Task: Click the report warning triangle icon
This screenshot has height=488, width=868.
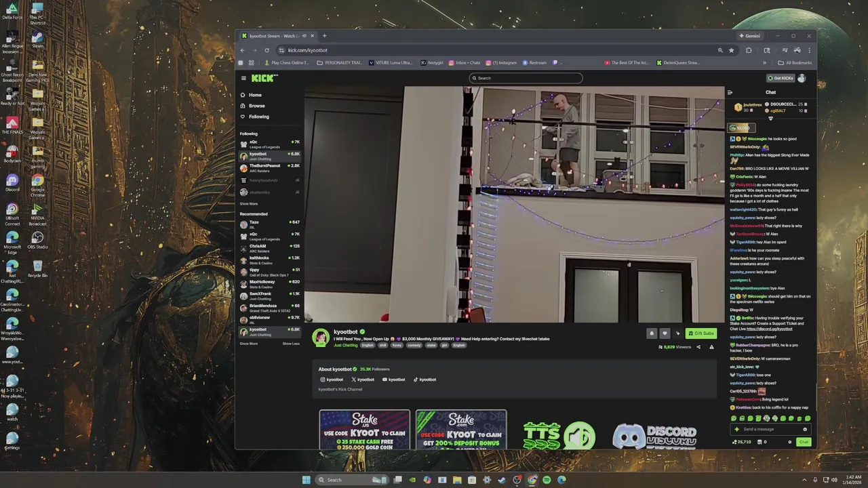Action: coord(711,347)
